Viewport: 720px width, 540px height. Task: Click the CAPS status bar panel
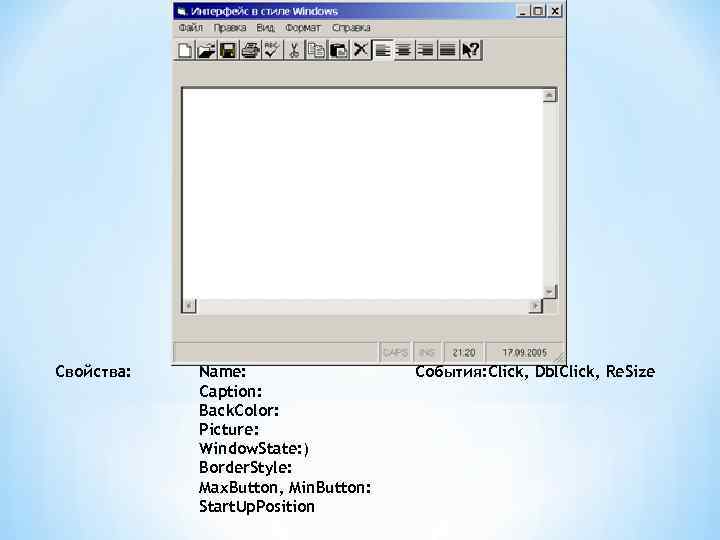point(395,353)
